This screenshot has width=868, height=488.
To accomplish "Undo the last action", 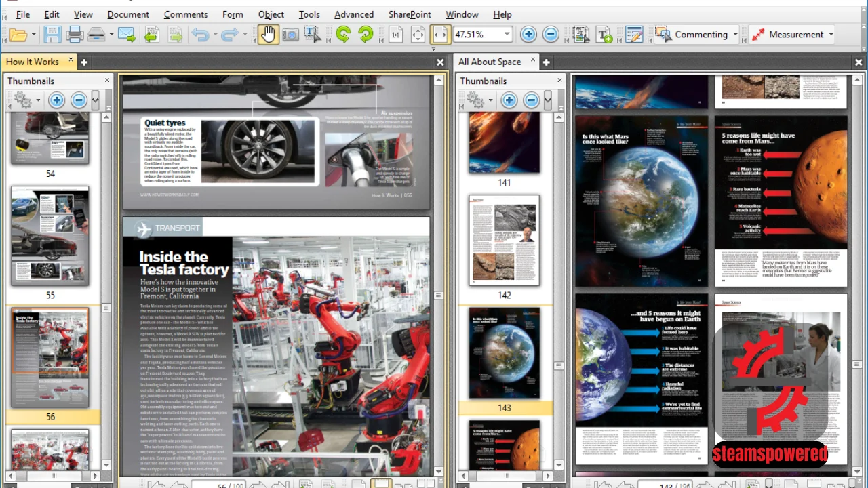I will click(199, 35).
